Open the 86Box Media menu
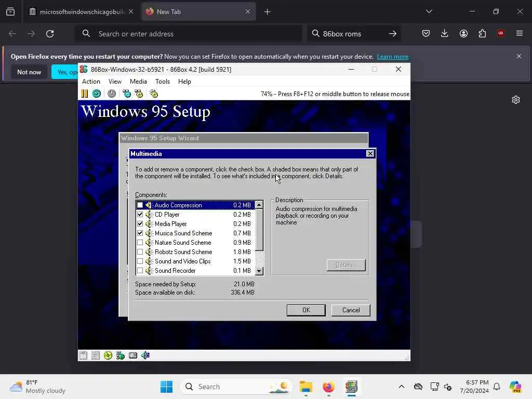The image size is (532, 399). (x=138, y=82)
